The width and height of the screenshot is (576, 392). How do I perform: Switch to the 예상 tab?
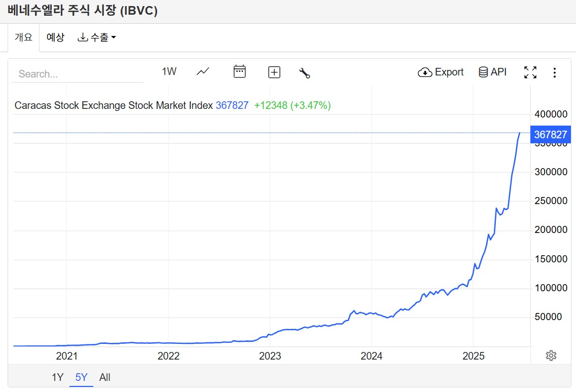55,37
